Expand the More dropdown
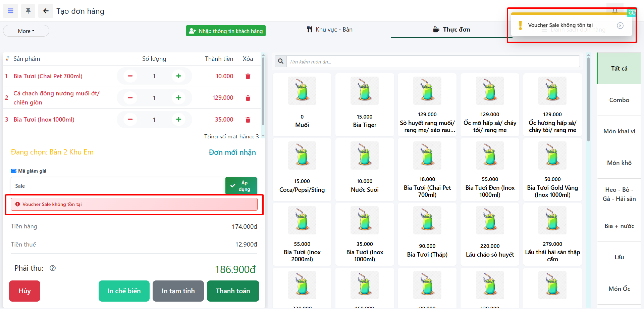The width and height of the screenshot is (644, 309). 26,31
